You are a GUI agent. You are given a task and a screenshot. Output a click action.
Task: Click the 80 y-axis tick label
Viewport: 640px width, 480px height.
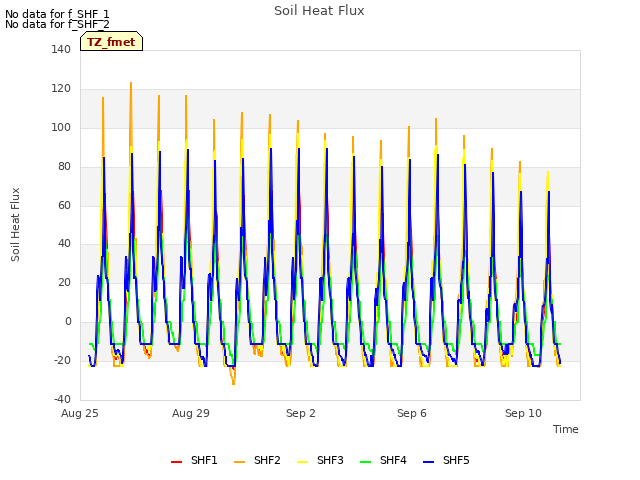point(64,167)
